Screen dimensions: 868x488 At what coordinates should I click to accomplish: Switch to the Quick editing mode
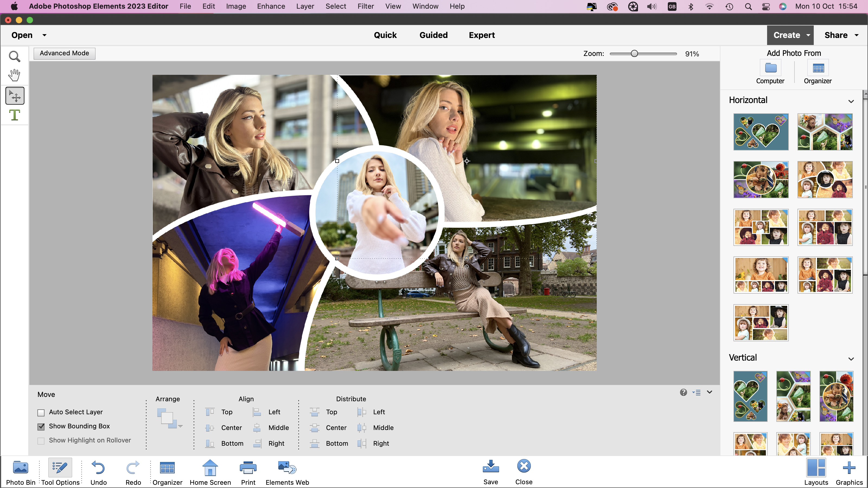click(385, 34)
